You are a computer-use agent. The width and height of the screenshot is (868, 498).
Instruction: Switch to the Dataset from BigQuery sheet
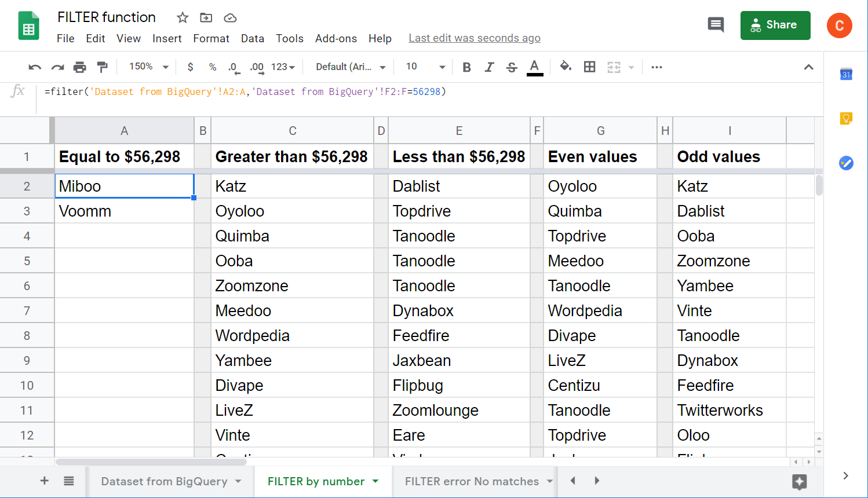(x=164, y=481)
